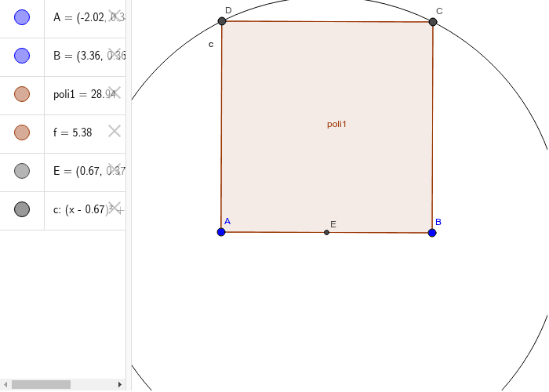Select the poli1 = 28.94 entry
549x392 pixels.
[85, 94]
